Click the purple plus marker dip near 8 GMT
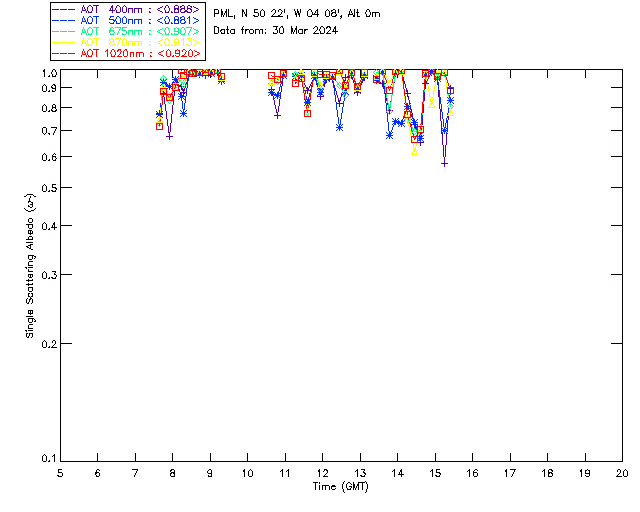The width and height of the screenshot is (640, 512). pos(169,136)
